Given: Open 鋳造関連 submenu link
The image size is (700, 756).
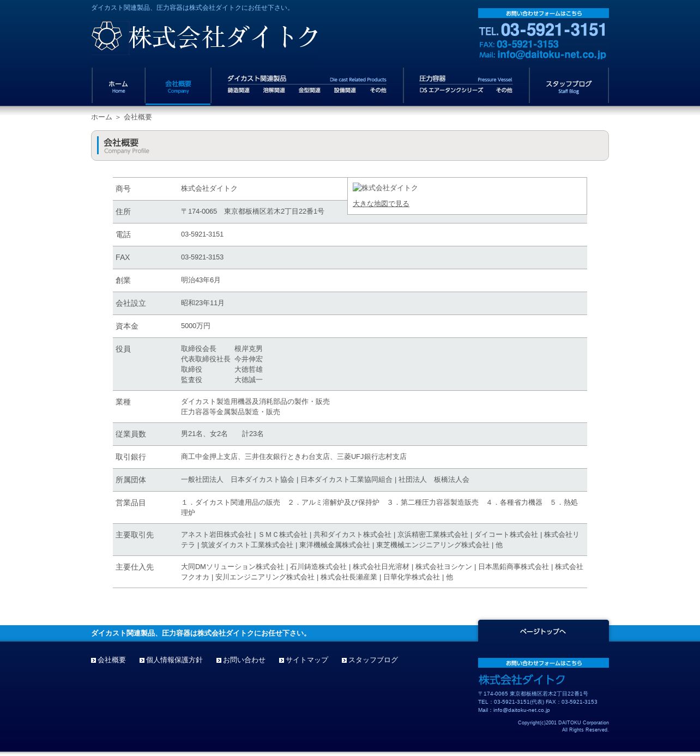Looking at the screenshot, I should pyautogui.click(x=239, y=90).
